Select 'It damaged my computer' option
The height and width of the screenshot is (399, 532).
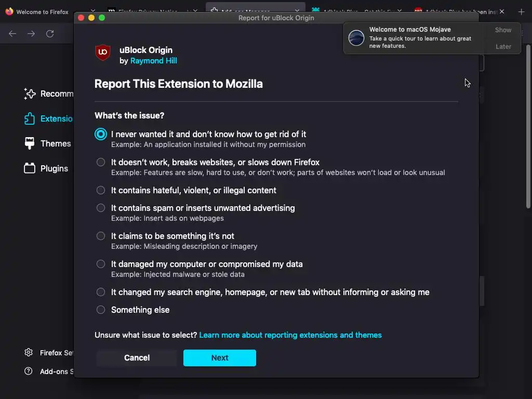100,264
